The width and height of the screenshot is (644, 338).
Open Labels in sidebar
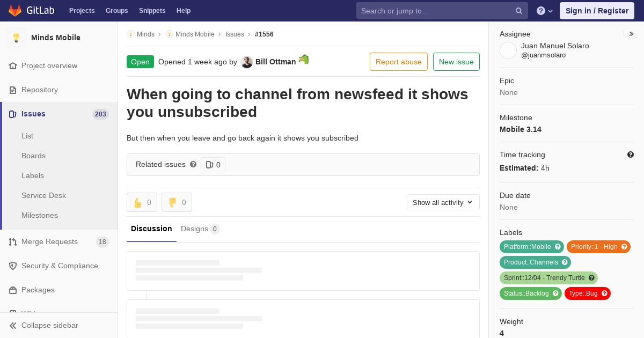pos(33,176)
